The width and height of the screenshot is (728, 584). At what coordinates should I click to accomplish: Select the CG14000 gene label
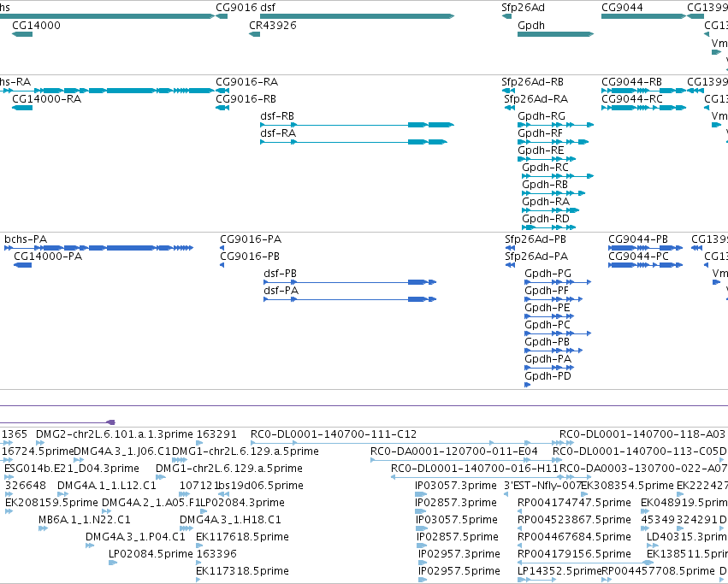[x=36, y=25]
